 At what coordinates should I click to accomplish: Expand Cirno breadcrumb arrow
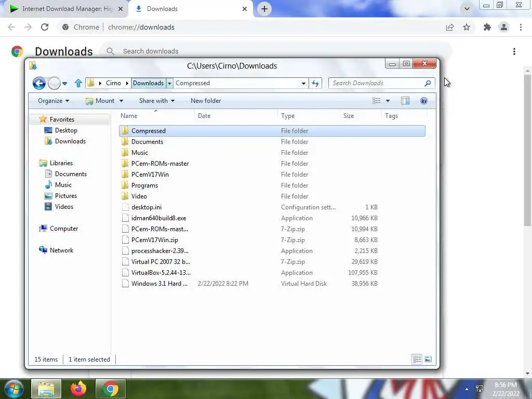click(127, 83)
